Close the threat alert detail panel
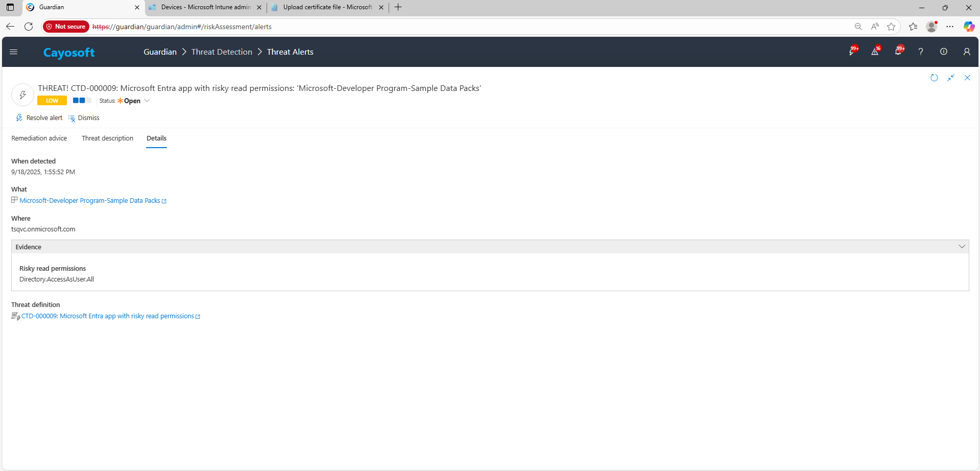This screenshot has width=980, height=471. tap(967, 78)
